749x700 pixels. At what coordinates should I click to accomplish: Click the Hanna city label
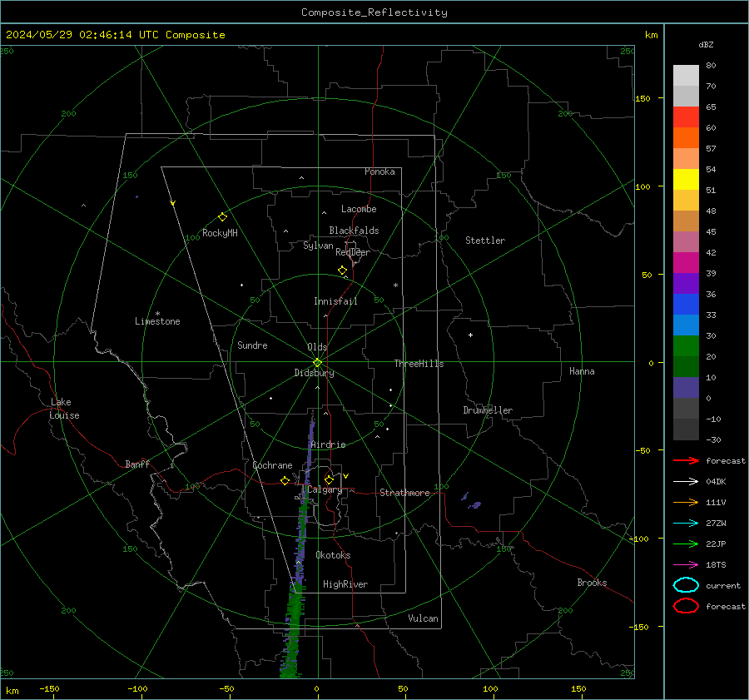tap(582, 371)
